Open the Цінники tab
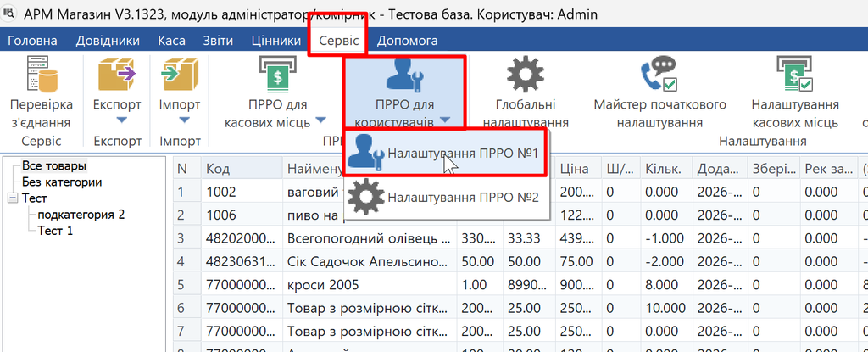Image resolution: width=868 pixels, height=352 pixels. 276,41
